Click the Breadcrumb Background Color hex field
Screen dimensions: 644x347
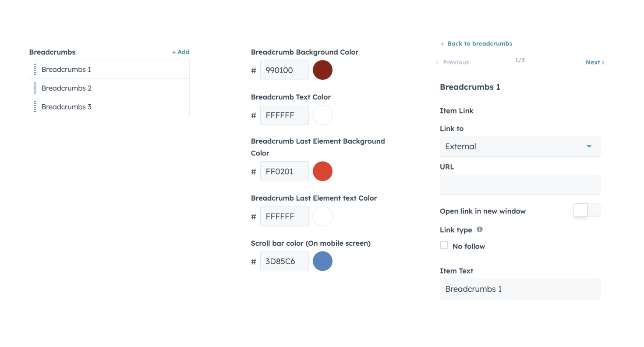click(x=284, y=70)
